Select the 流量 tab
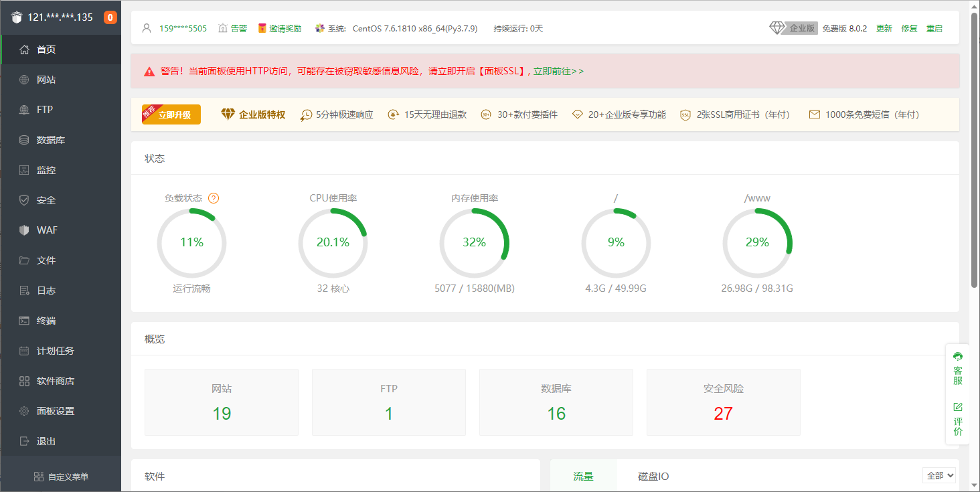 coord(583,477)
